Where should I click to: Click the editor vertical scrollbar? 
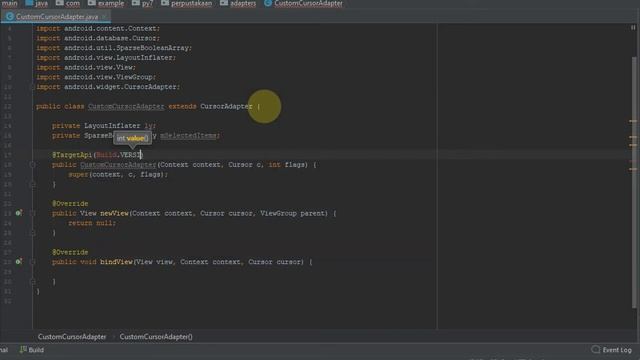point(634,182)
